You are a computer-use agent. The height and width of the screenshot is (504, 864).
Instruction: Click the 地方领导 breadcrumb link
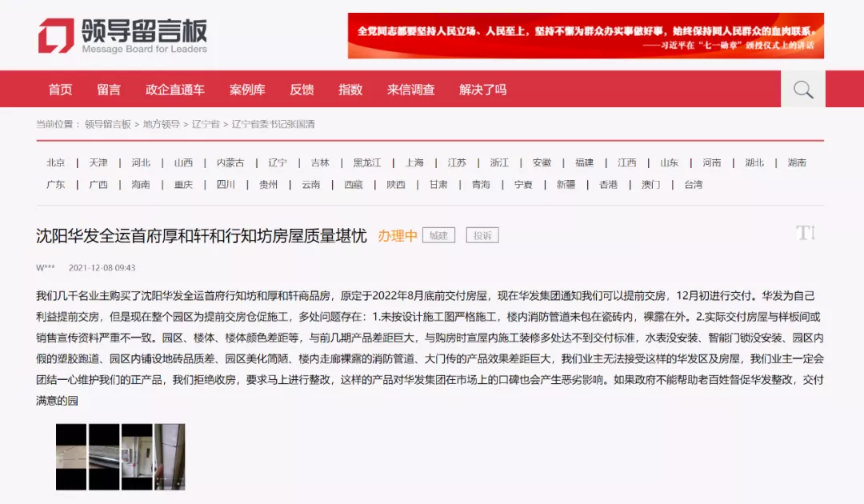click(162, 125)
